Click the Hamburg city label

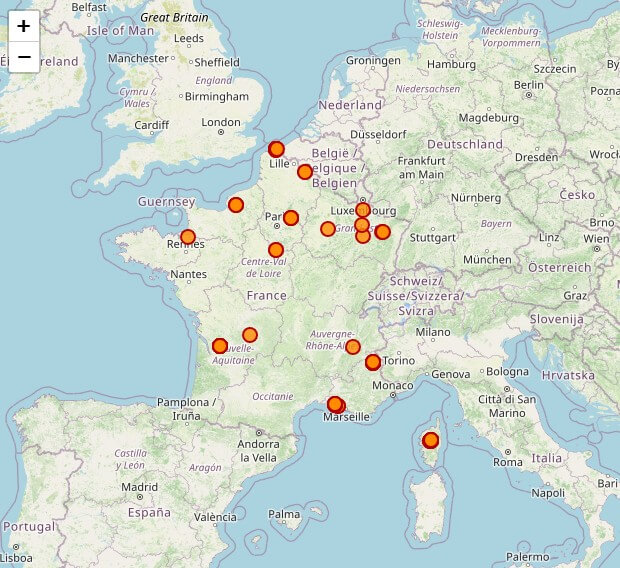(x=452, y=64)
